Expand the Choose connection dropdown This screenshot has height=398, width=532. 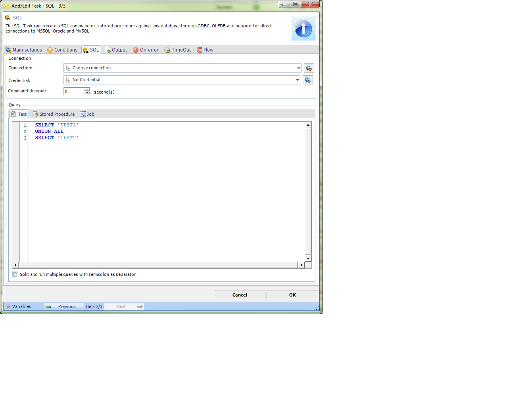(299, 68)
